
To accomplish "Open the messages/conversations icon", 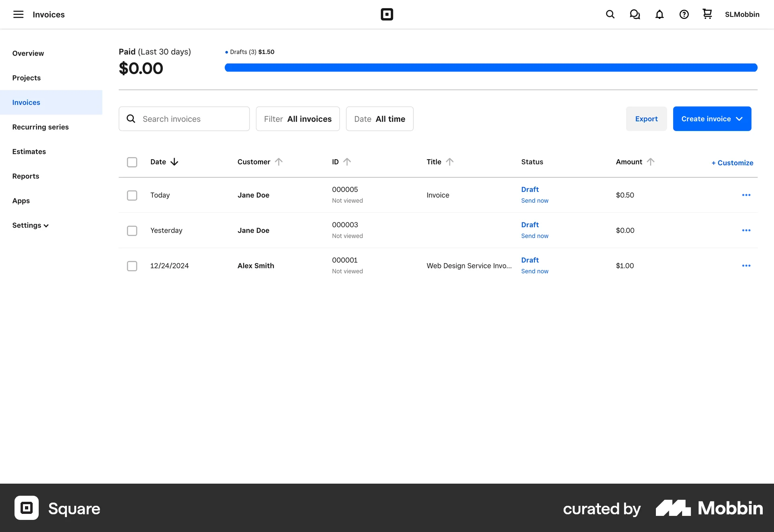I will (x=635, y=14).
